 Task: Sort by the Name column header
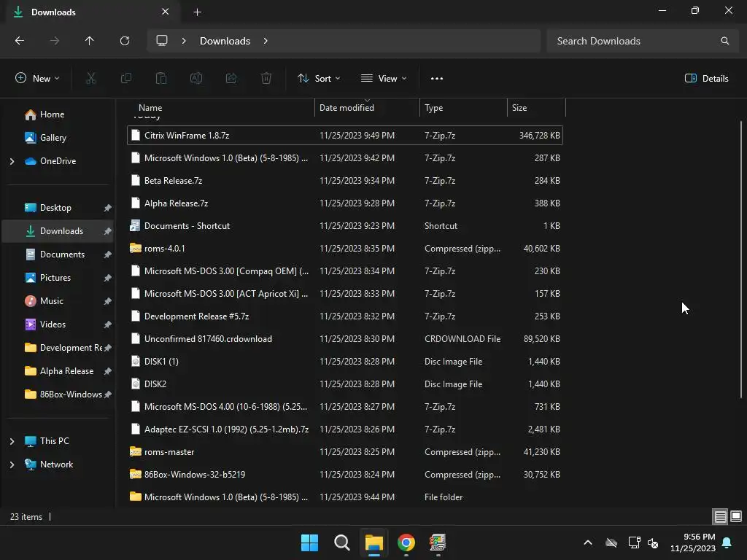pos(221,108)
